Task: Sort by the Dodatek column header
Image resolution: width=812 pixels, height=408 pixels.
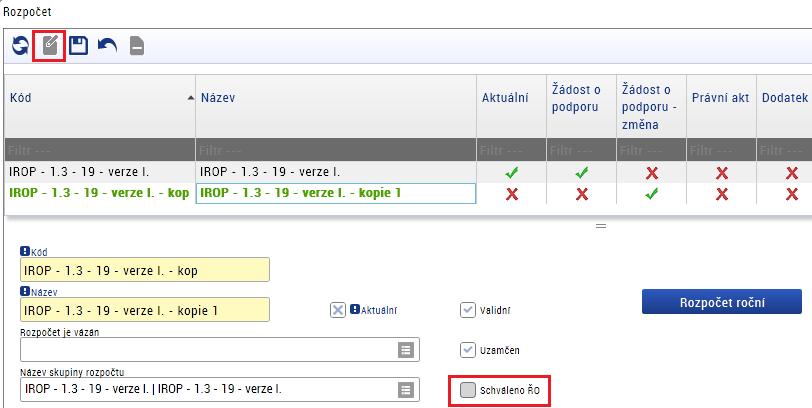Action: [785, 106]
